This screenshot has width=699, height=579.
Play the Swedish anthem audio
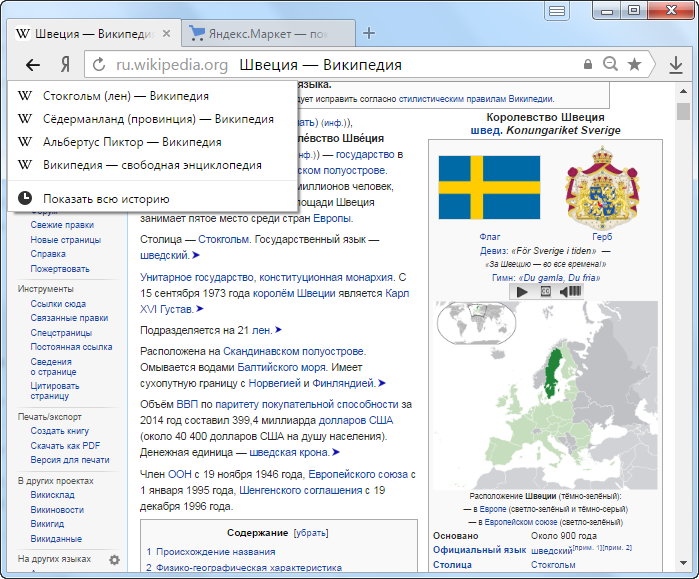coord(522,291)
